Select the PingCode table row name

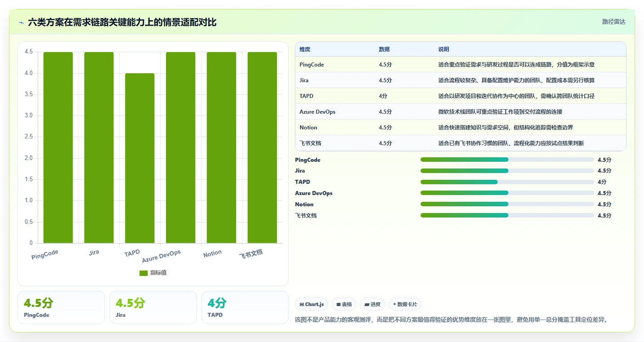[x=312, y=65]
